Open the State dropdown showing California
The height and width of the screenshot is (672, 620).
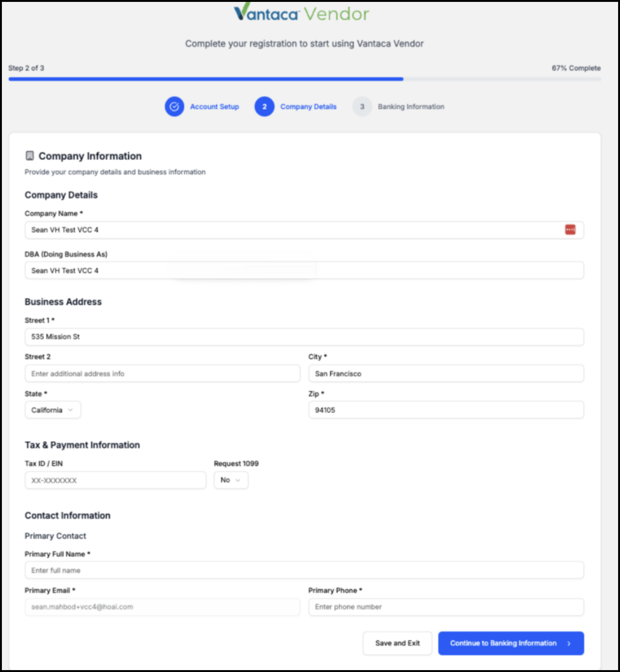click(x=53, y=410)
